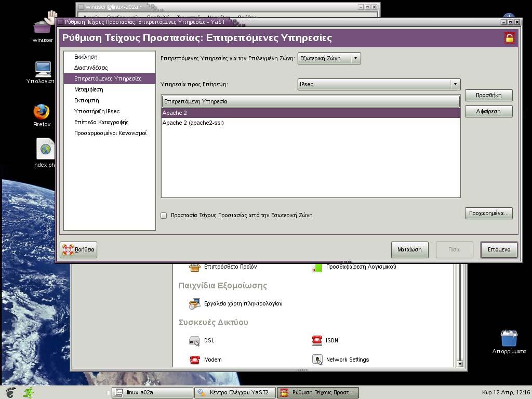This screenshot has height=399, width=532.
Task: Select the Apache 2 row in the list
Action: [311, 113]
